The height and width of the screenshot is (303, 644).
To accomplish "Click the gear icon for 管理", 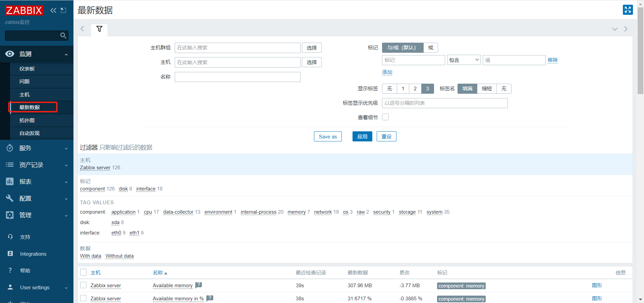I will coord(10,215).
